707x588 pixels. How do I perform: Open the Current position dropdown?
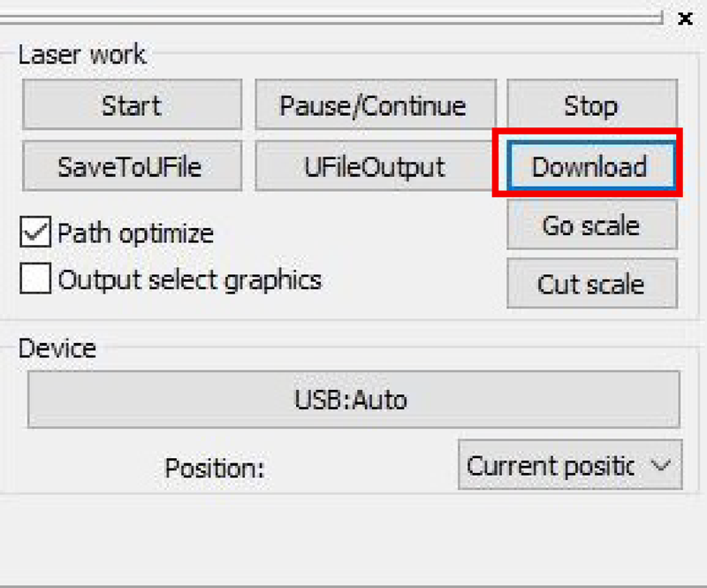pos(550,465)
